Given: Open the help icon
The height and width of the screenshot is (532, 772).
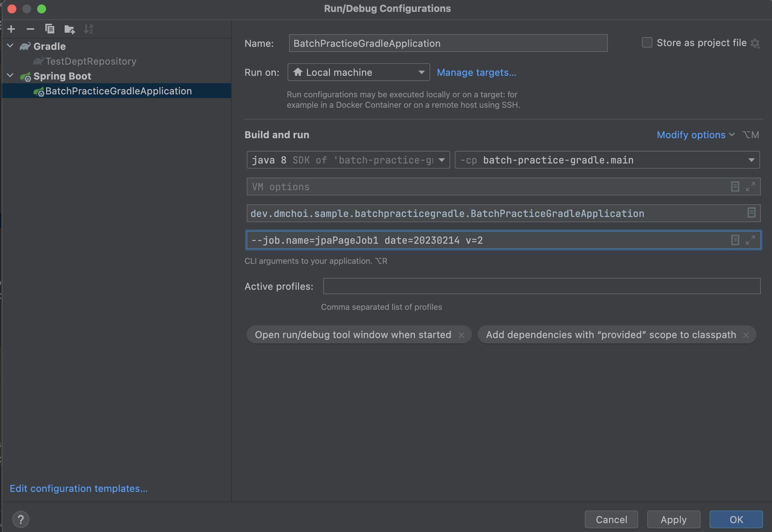Looking at the screenshot, I should 21,520.
